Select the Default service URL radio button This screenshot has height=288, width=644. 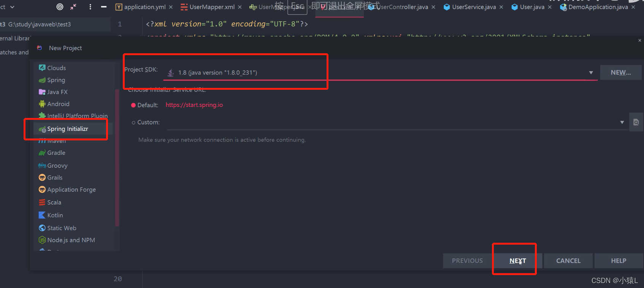pos(133,105)
